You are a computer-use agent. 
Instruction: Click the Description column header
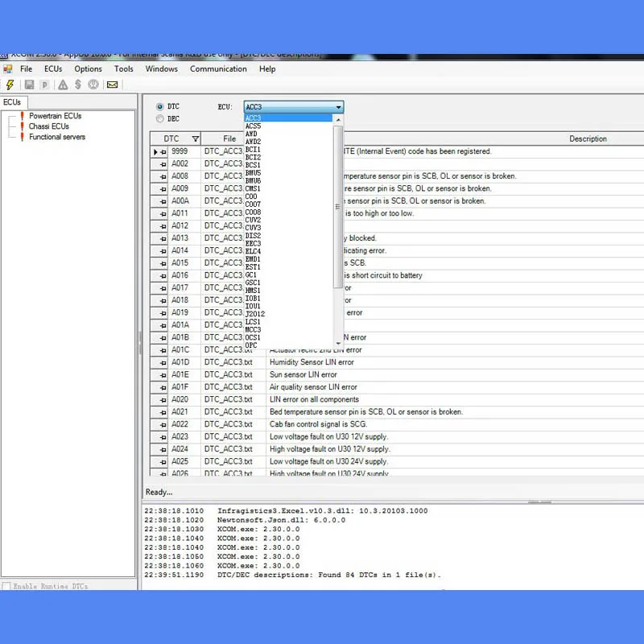(x=588, y=138)
